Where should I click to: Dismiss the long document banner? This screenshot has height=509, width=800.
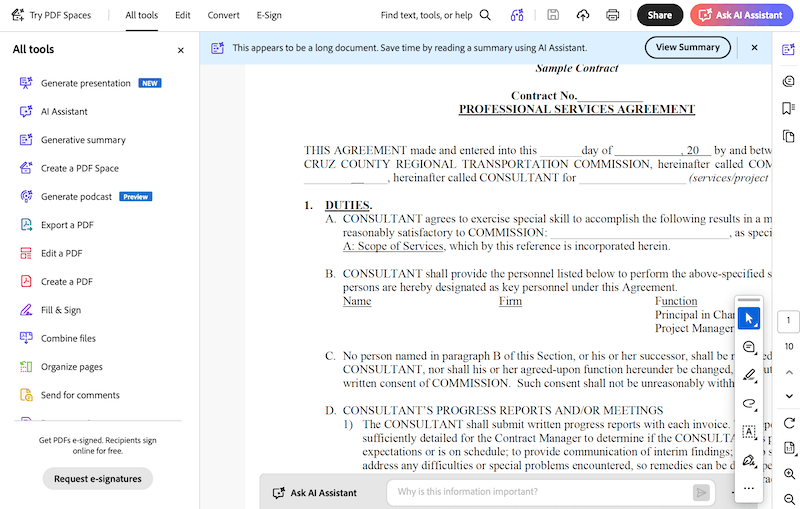coord(754,47)
